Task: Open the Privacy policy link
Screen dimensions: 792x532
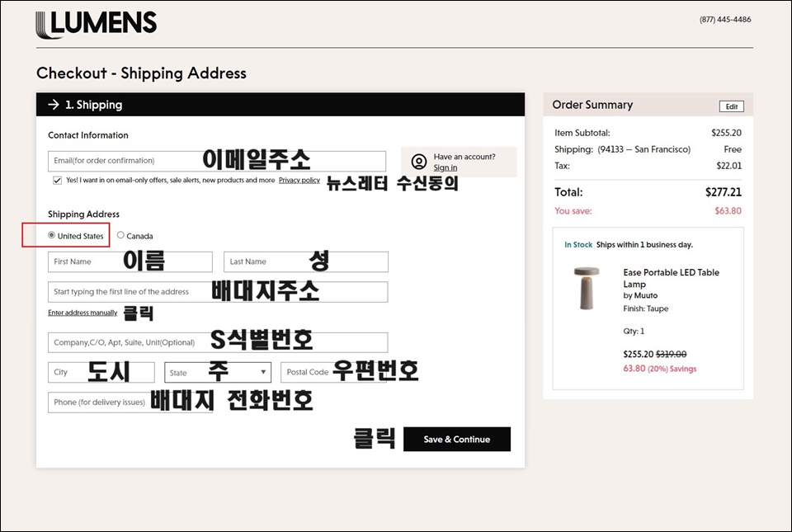Action: coord(299,180)
